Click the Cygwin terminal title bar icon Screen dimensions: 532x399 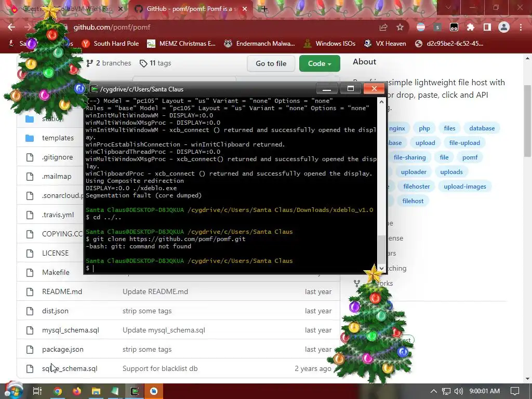(94, 89)
